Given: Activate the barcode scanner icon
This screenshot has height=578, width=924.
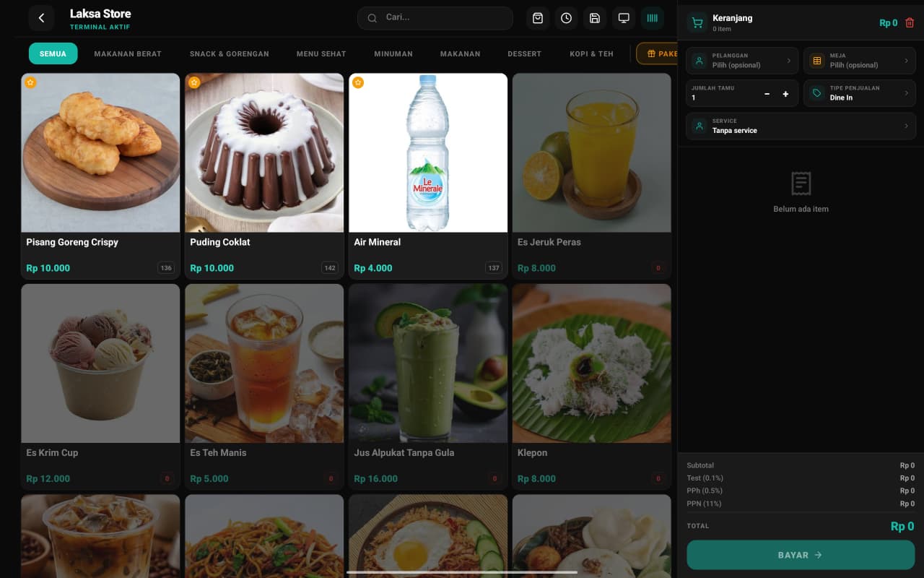Looking at the screenshot, I should click(653, 18).
